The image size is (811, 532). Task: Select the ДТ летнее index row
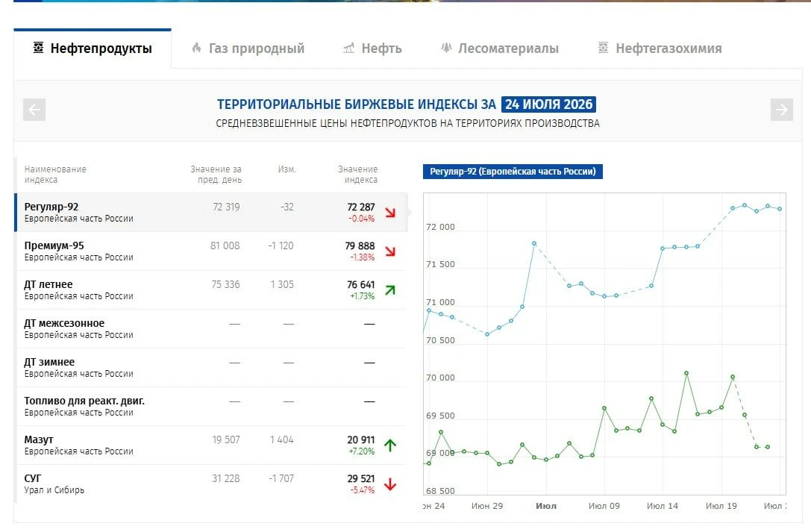click(212, 290)
